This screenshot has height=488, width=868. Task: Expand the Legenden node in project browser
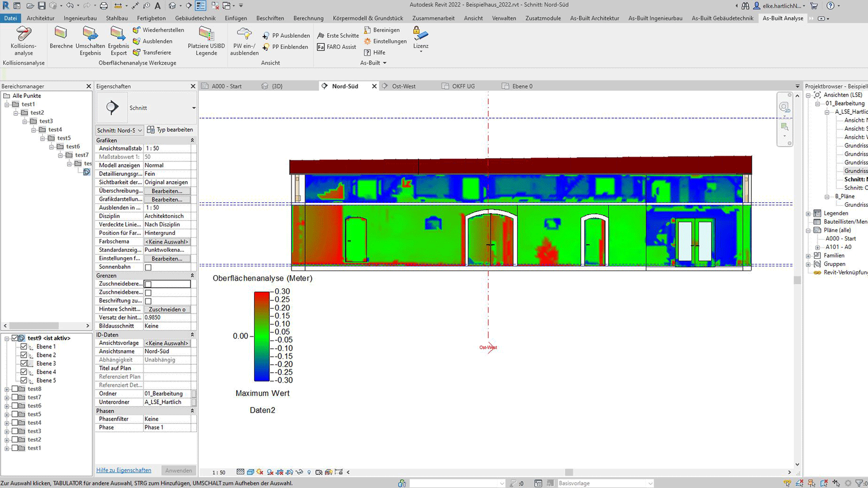point(808,213)
